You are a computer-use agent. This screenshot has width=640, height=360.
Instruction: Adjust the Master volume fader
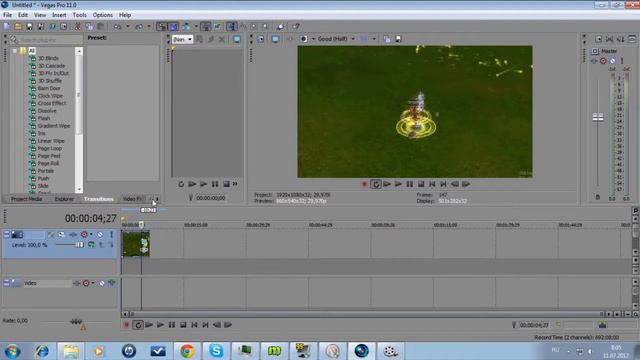(x=598, y=118)
